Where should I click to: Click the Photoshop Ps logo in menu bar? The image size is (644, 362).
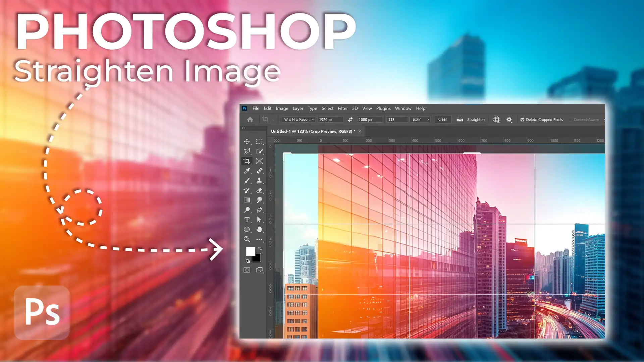click(245, 108)
